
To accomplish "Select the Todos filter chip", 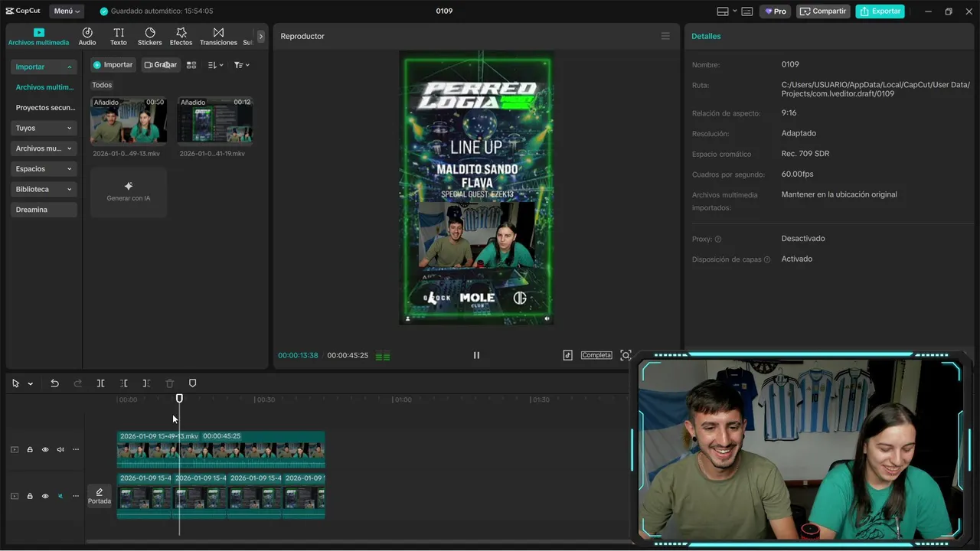I will pos(102,85).
